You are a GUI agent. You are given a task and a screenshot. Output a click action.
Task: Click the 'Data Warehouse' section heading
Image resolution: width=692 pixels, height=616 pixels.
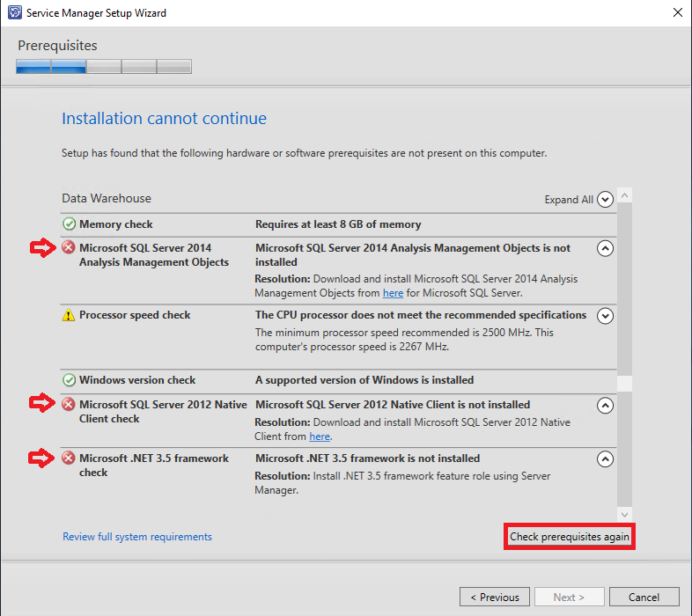(x=107, y=198)
